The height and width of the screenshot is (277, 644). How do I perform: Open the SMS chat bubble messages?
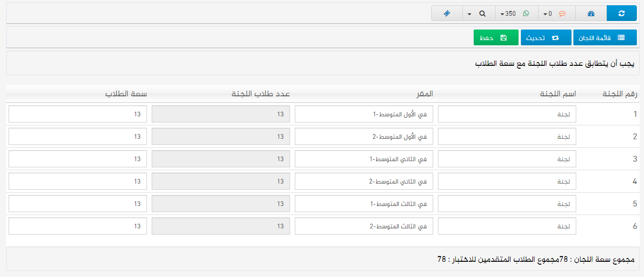(x=562, y=13)
